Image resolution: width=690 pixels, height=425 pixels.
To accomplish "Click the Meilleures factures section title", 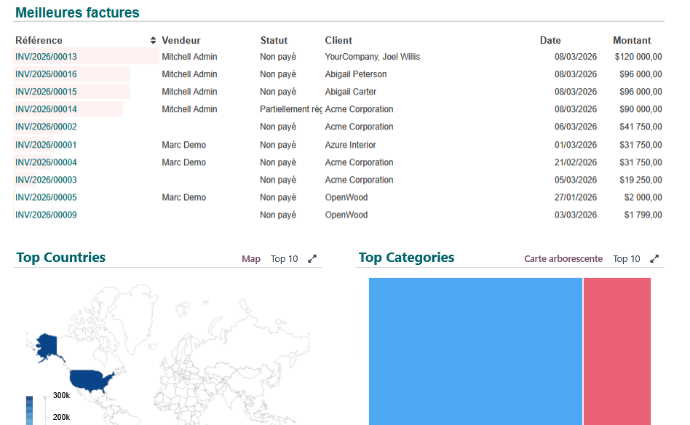I will click(77, 13).
